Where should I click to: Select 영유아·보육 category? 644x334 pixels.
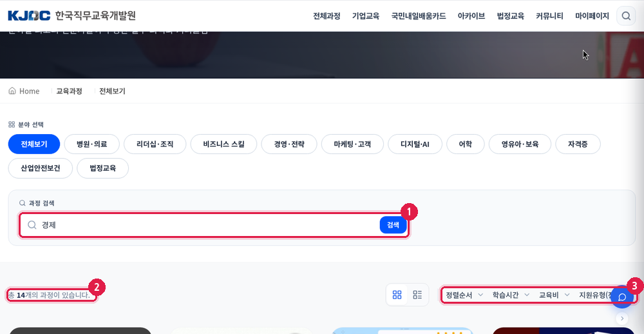pyautogui.click(x=520, y=144)
